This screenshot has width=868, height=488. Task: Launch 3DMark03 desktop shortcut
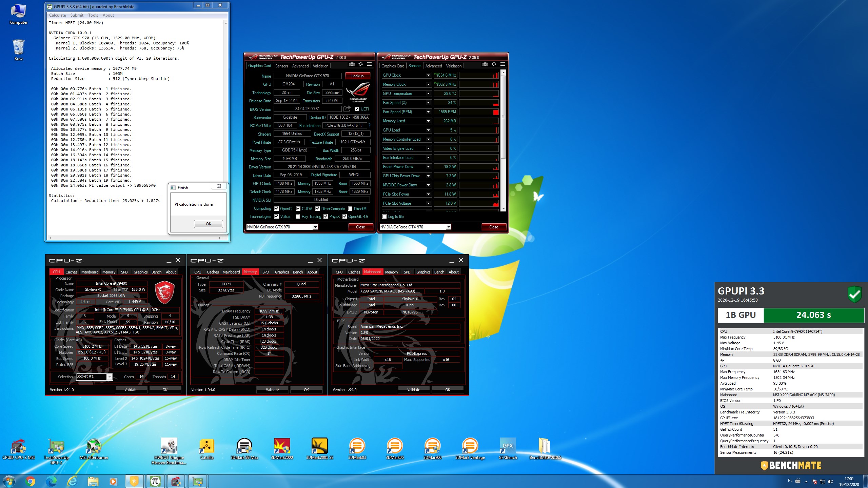point(357,449)
